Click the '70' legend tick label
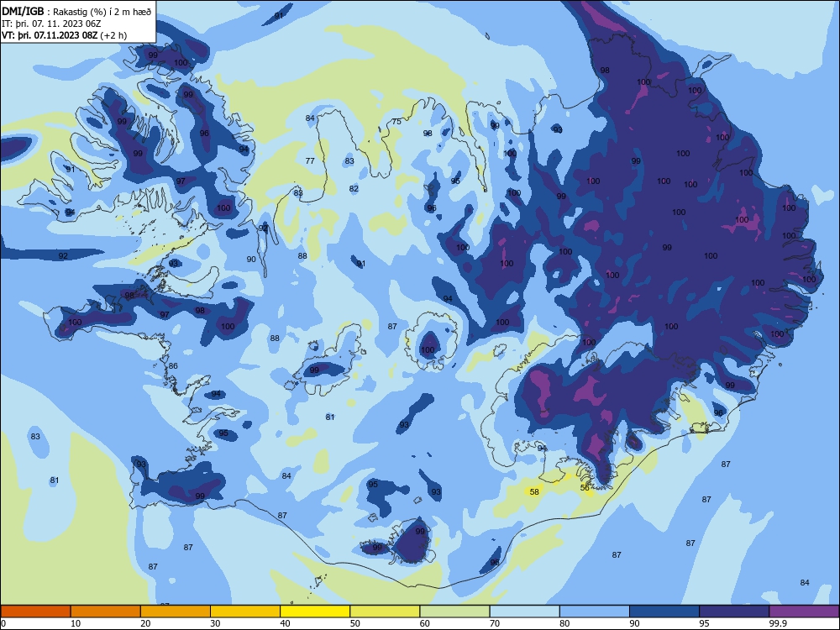 (x=495, y=623)
